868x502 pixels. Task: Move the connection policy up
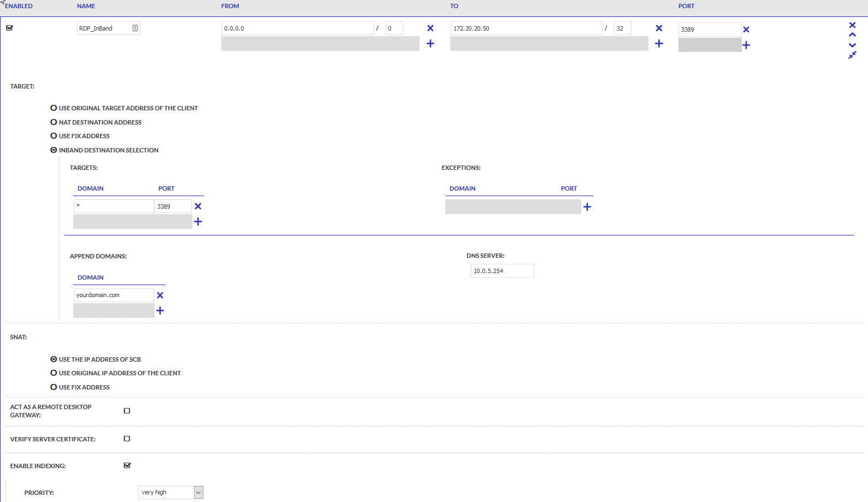pyautogui.click(x=852, y=35)
